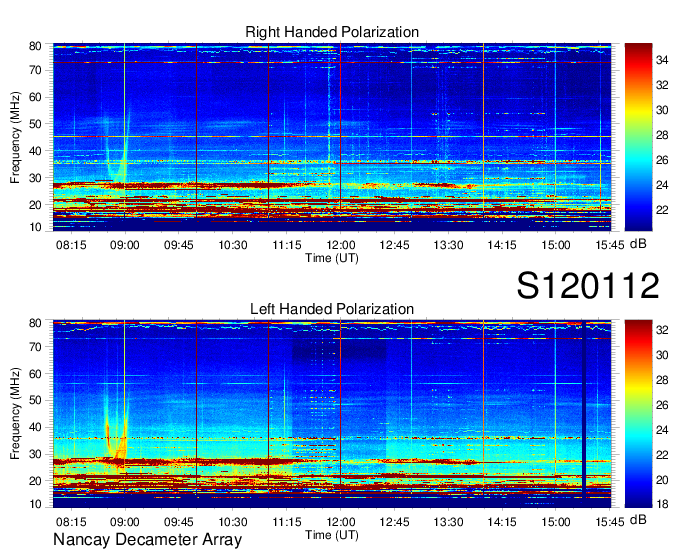
Task: Click the 12:45 time tick under the right-handed plot
Action: 395,245
